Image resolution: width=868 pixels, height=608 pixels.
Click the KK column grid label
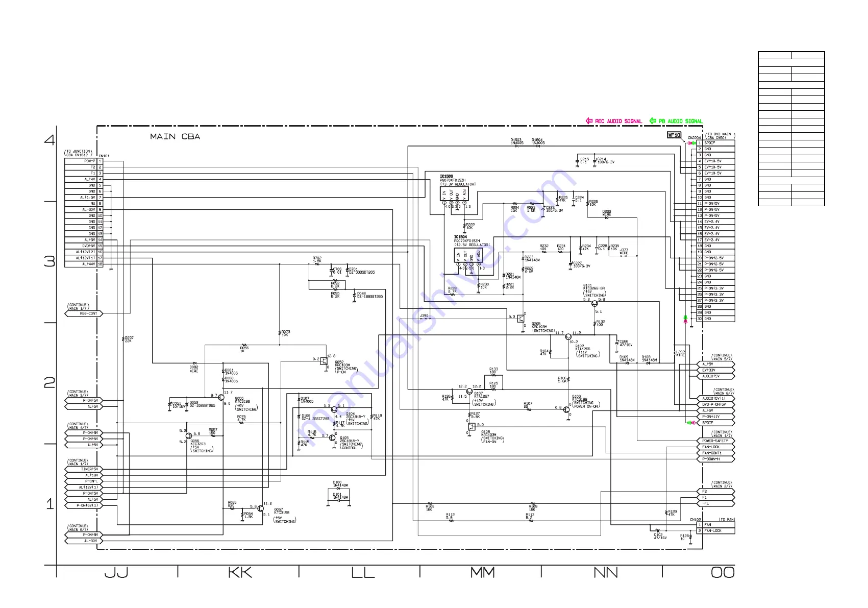point(240,573)
